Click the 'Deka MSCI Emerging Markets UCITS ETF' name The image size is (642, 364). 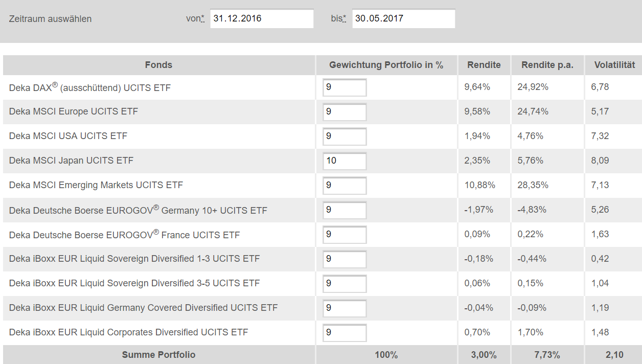pyautogui.click(x=96, y=185)
